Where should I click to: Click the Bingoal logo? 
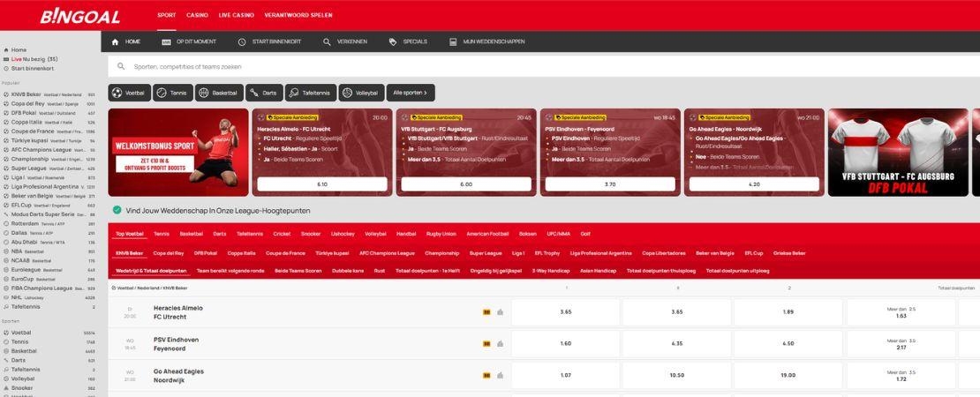point(79,17)
